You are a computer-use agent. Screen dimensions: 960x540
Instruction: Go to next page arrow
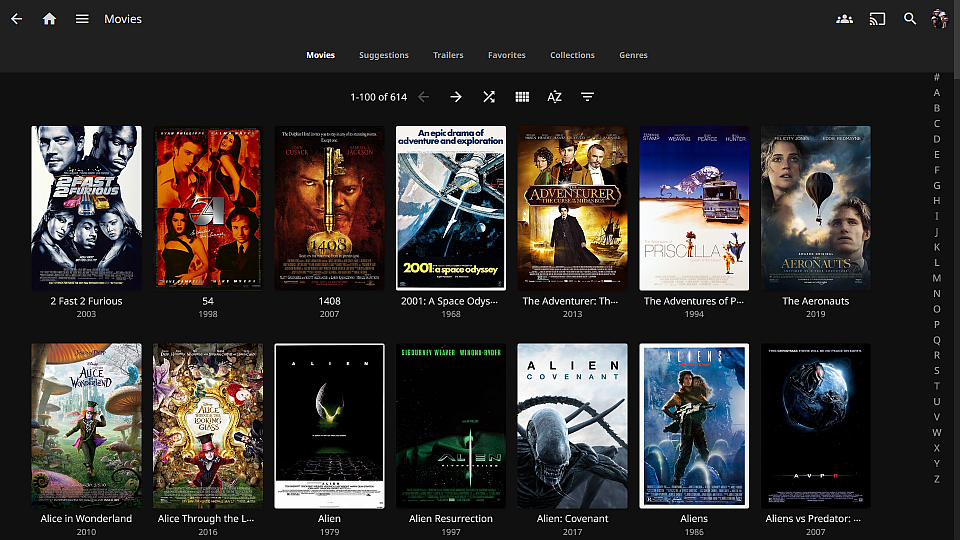[x=456, y=97]
